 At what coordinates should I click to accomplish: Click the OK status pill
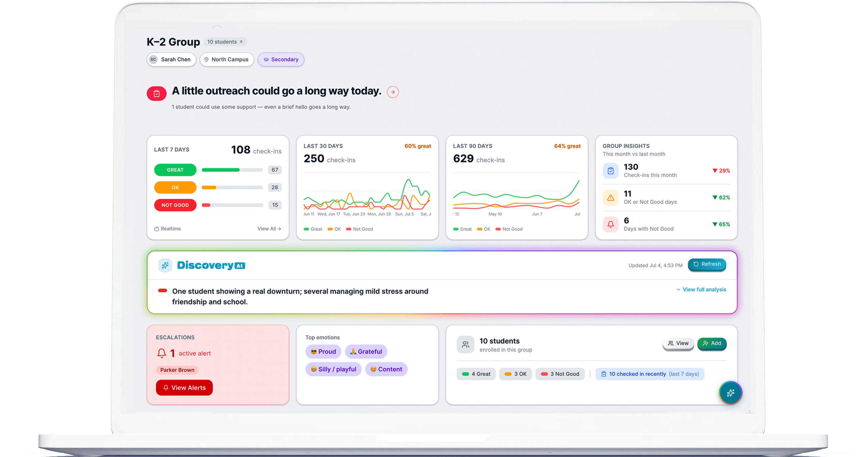[x=175, y=187]
